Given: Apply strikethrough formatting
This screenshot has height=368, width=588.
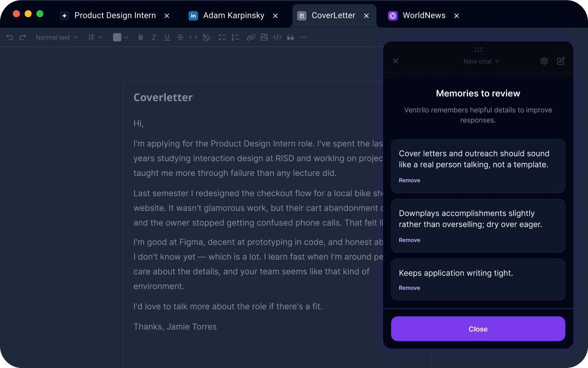Looking at the screenshot, I should click(x=180, y=37).
